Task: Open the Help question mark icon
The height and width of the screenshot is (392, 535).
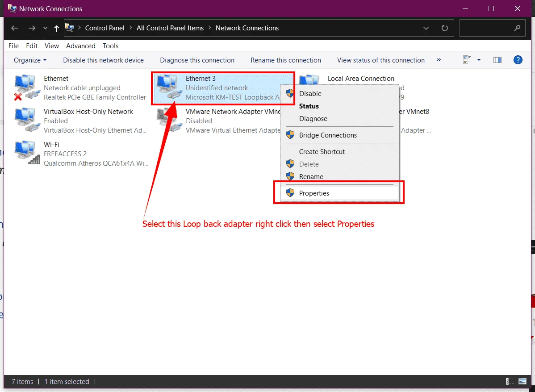Action: coord(518,60)
